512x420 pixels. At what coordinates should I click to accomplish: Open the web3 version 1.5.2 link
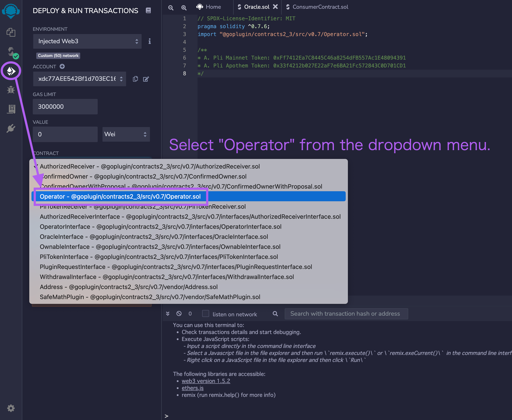(206, 381)
